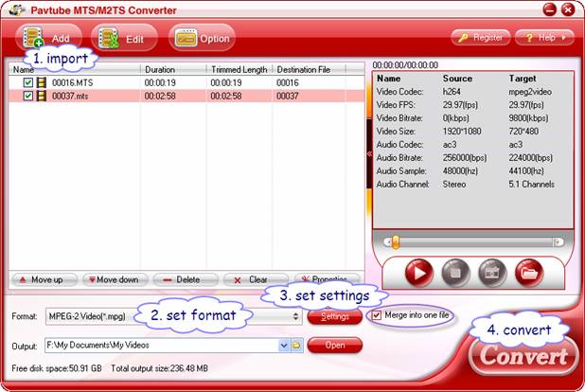Browse for output folder icon
The height and width of the screenshot is (392, 585).
tap(296, 346)
